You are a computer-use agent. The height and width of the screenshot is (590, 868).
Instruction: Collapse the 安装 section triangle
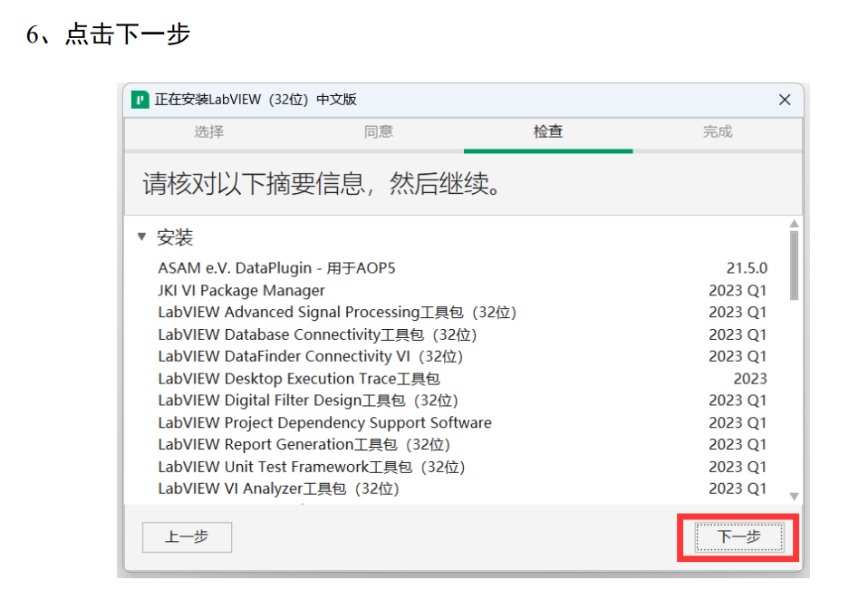(x=141, y=237)
